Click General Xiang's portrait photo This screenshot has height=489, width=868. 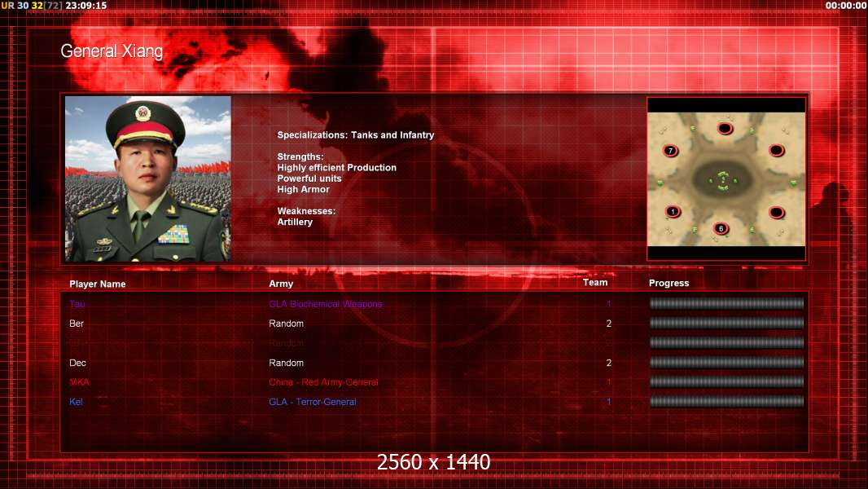click(148, 178)
